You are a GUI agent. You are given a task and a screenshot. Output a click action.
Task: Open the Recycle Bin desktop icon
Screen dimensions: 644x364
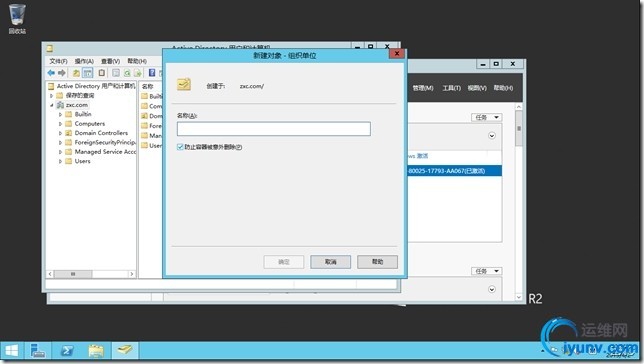[17, 19]
